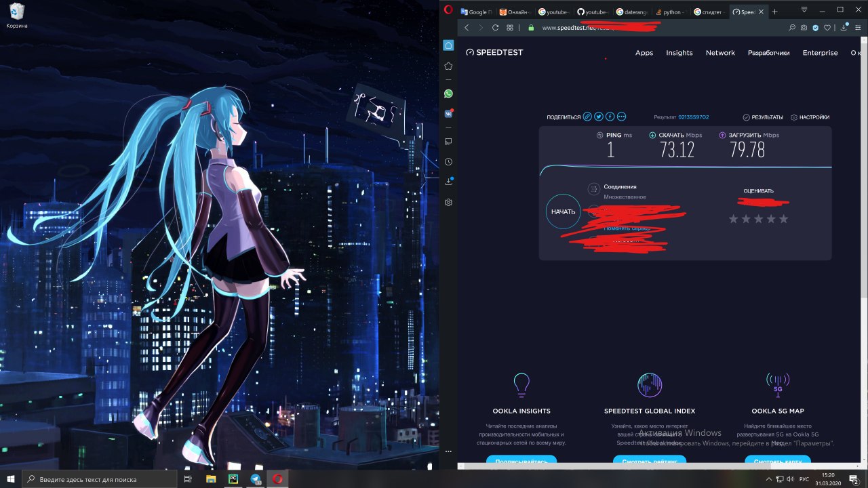
Task: Open Ookla Insights lightbulb icon
Action: click(521, 384)
